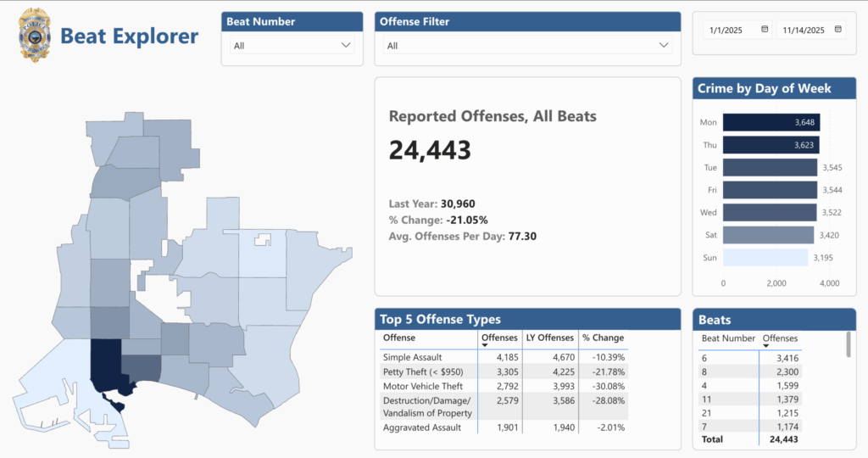Open the end date calendar picker icon
The image size is (868, 458).
(837, 30)
